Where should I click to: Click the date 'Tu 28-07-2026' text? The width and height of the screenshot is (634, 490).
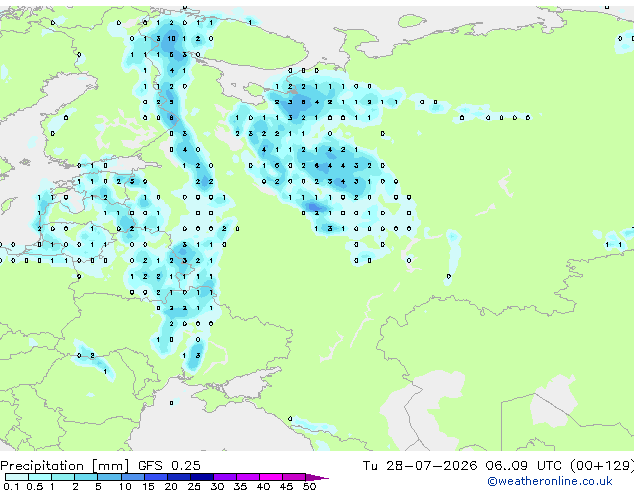coord(420,466)
